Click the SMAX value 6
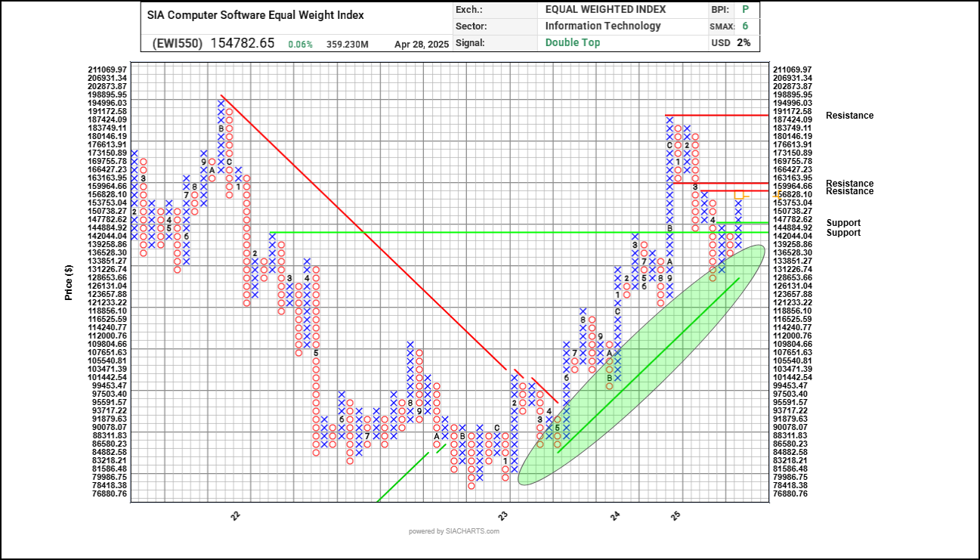Image resolution: width=980 pixels, height=560 pixels. tap(746, 26)
